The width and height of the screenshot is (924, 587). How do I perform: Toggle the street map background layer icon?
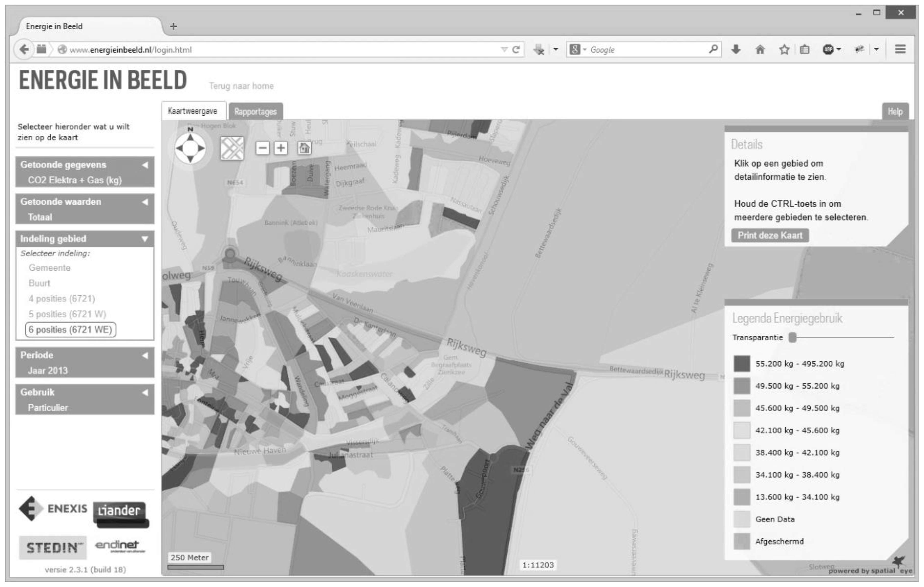pyautogui.click(x=232, y=148)
